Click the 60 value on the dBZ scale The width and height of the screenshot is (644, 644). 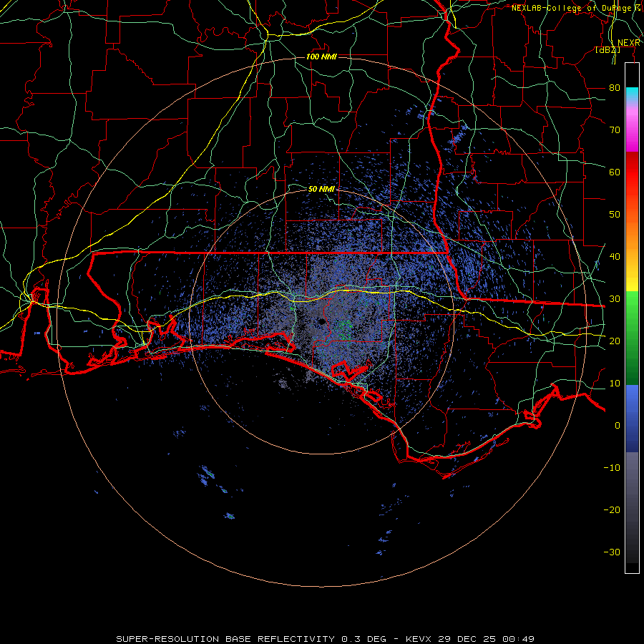(615, 172)
